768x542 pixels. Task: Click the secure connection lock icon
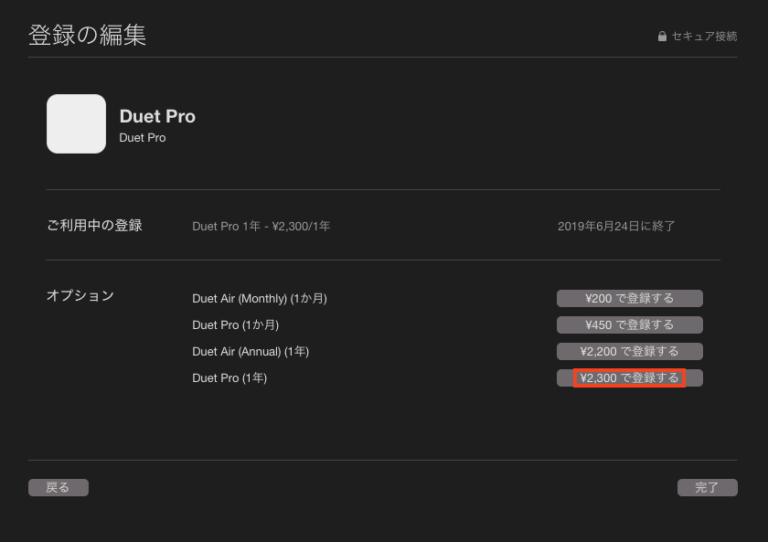point(662,36)
